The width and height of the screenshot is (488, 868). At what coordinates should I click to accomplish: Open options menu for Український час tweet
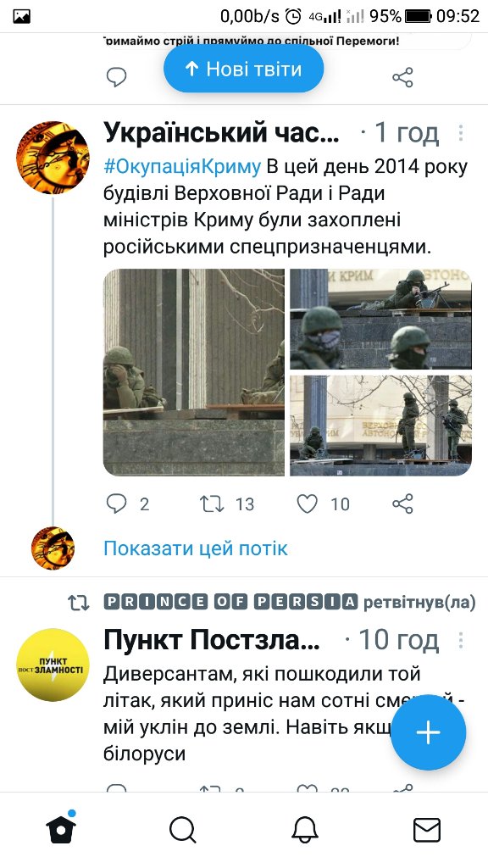click(x=460, y=133)
